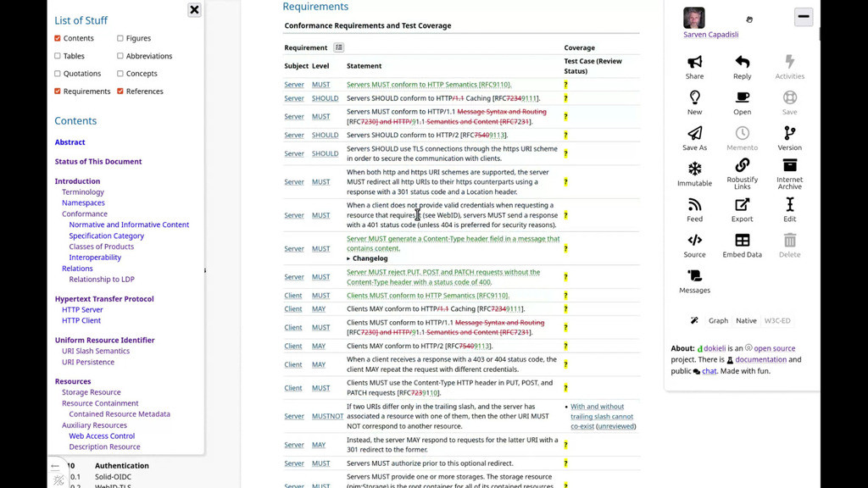This screenshot has height=488, width=868.
Task: Open the Description Resource entry
Action: [104, 447]
